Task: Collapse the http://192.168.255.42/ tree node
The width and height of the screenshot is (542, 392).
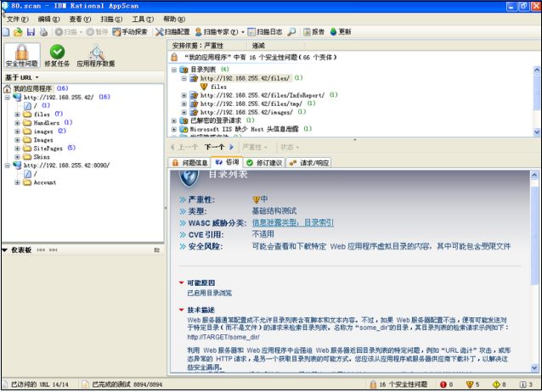Action: [x=8, y=98]
